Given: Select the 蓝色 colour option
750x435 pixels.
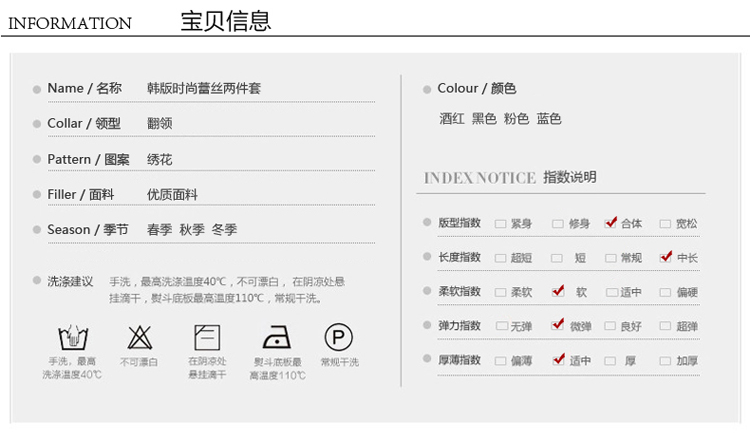Looking at the screenshot, I should 549,119.
